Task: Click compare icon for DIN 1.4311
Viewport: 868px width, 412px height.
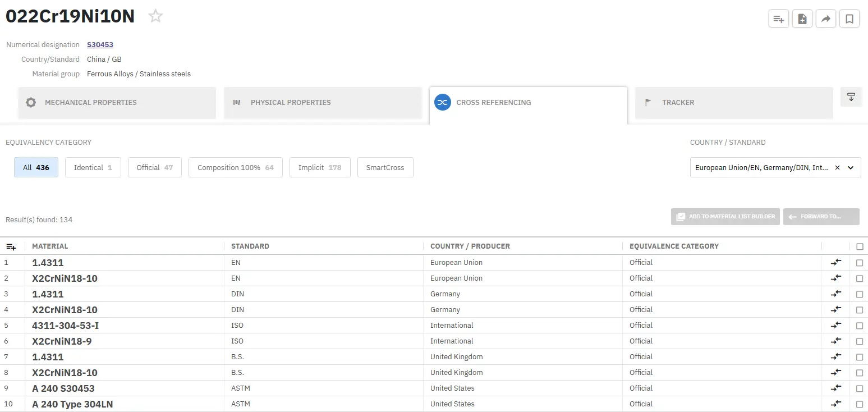Action: 836,294
